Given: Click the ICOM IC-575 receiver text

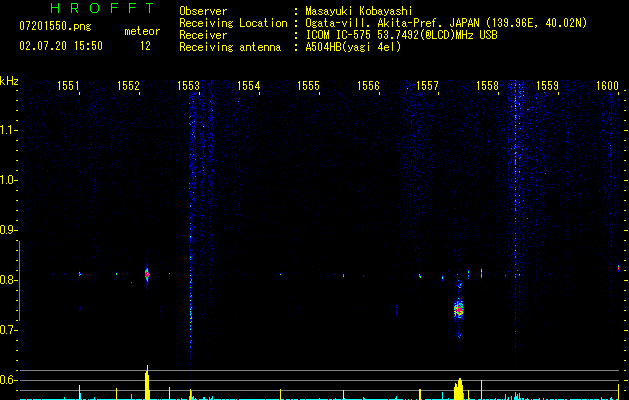Looking at the screenshot, I should (401, 35).
